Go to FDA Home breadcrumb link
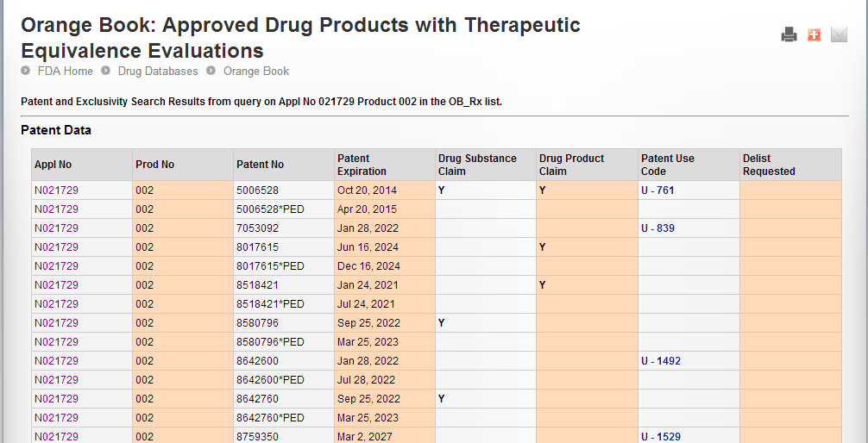This screenshot has height=443, width=868. 65,72
